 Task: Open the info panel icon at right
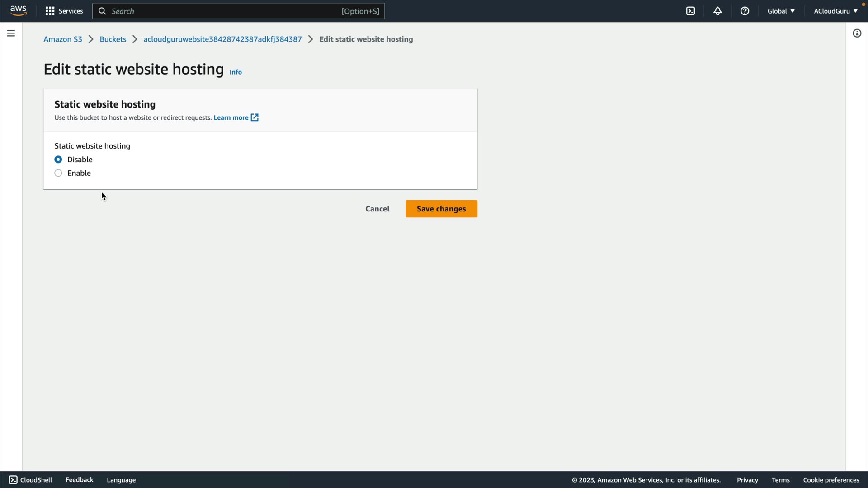click(857, 33)
